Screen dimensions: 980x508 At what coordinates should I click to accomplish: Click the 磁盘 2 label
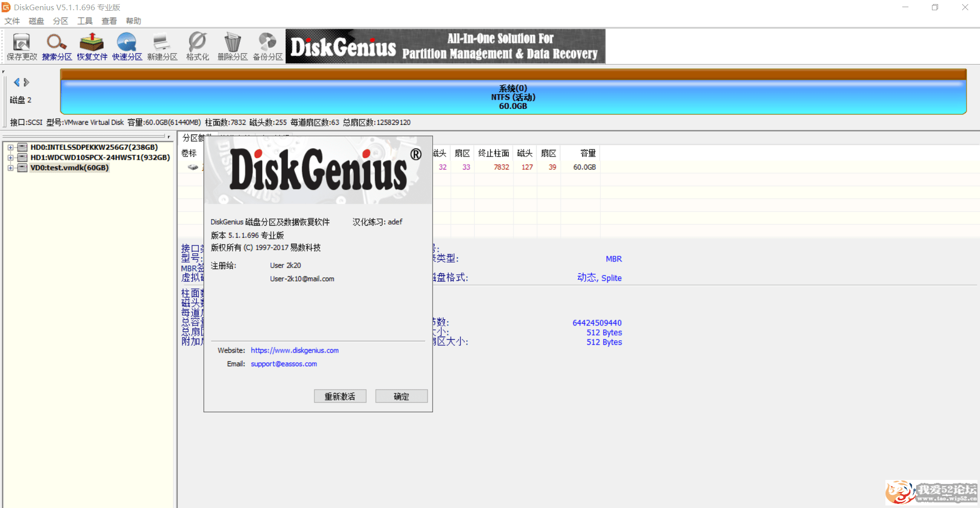point(20,100)
